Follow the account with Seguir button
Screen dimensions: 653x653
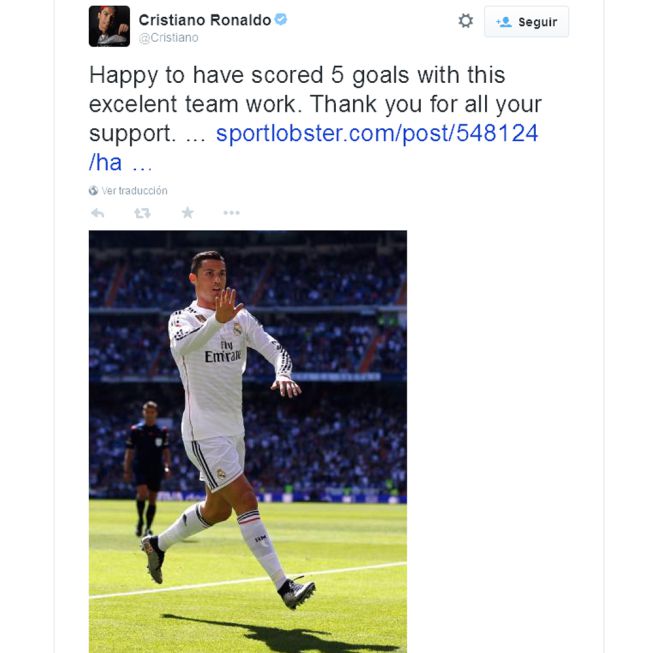pos(526,22)
